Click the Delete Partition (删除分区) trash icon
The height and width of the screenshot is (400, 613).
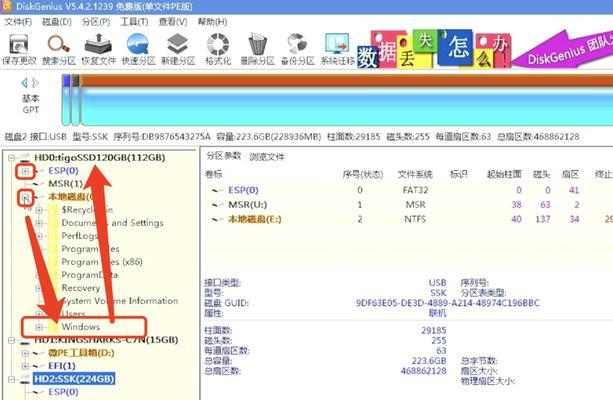click(257, 49)
